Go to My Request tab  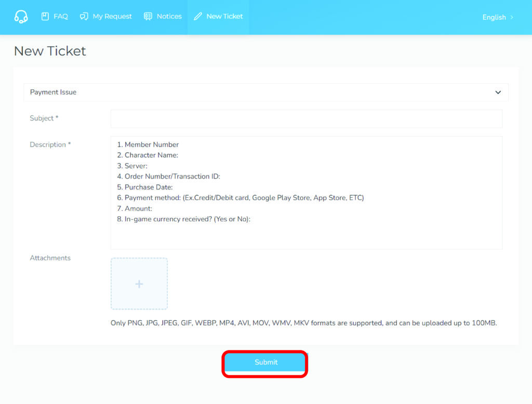pos(112,17)
